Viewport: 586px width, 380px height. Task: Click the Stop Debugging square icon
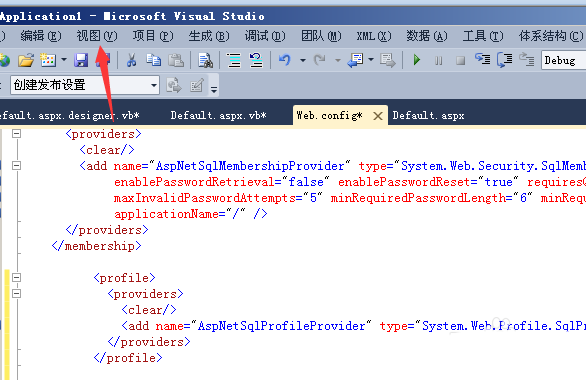(460, 60)
